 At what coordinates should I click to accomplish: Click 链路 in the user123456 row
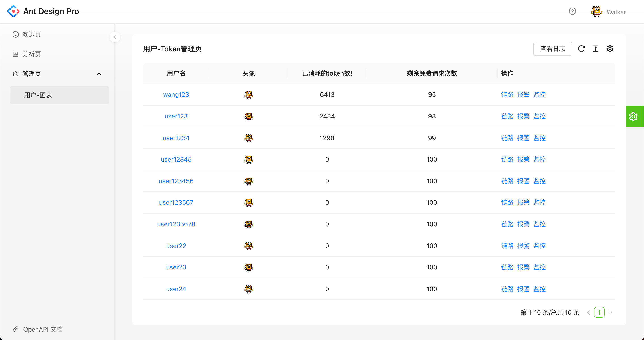click(507, 181)
